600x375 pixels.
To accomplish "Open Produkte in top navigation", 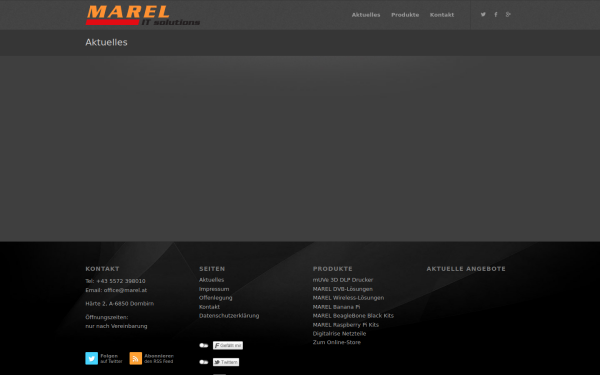I will [405, 15].
